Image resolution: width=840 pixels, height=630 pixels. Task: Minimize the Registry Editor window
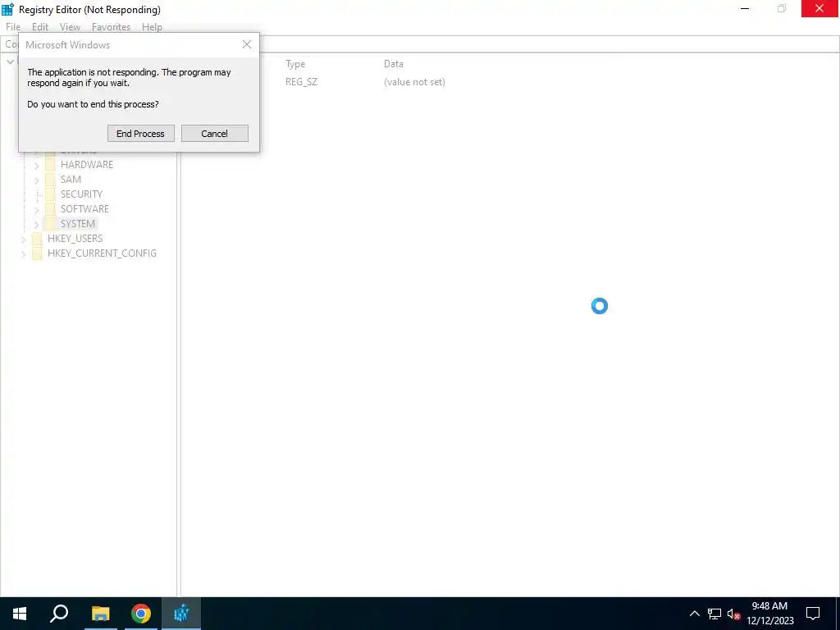pyautogui.click(x=745, y=8)
